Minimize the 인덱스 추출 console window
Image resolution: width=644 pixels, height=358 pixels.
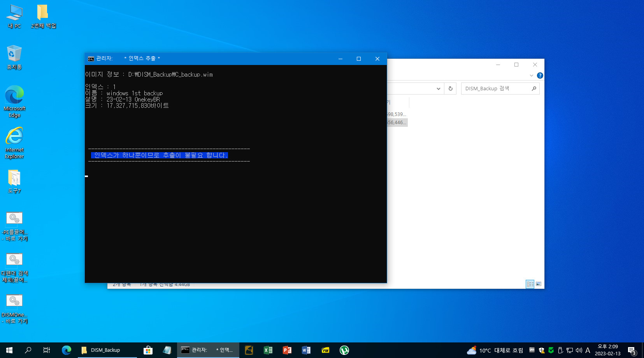pyautogui.click(x=340, y=59)
